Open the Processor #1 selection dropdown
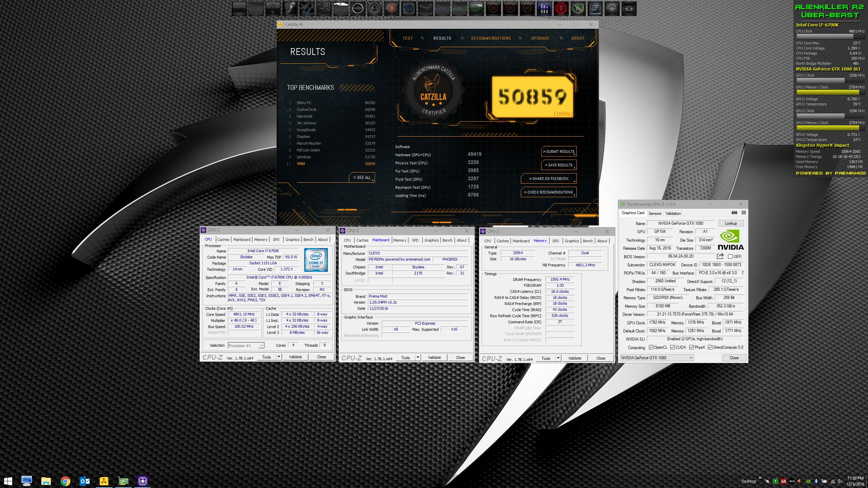The image size is (868, 488). point(246,346)
